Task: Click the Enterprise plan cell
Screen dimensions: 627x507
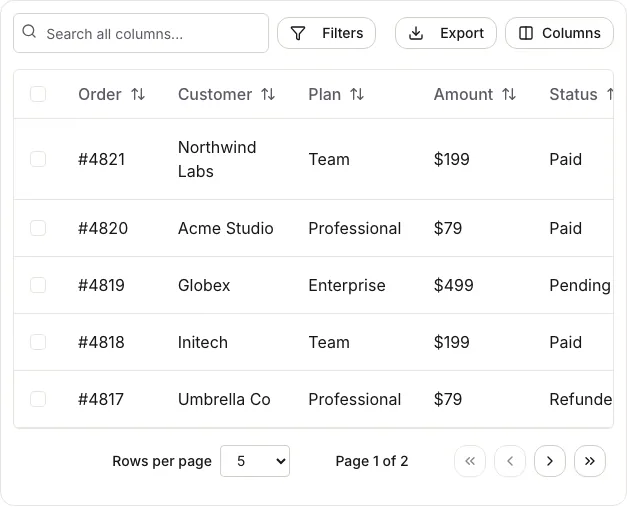Action: tap(347, 285)
